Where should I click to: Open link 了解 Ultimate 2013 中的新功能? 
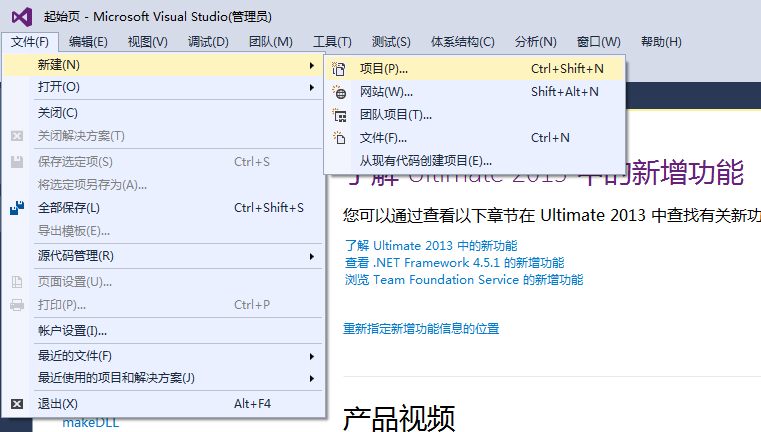coord(431,246)
